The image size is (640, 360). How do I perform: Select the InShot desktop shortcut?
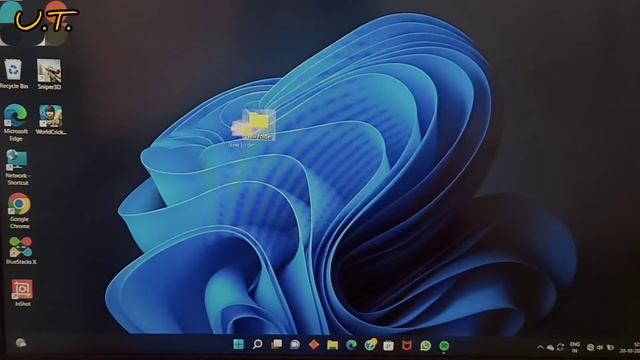tap(22, 292)
